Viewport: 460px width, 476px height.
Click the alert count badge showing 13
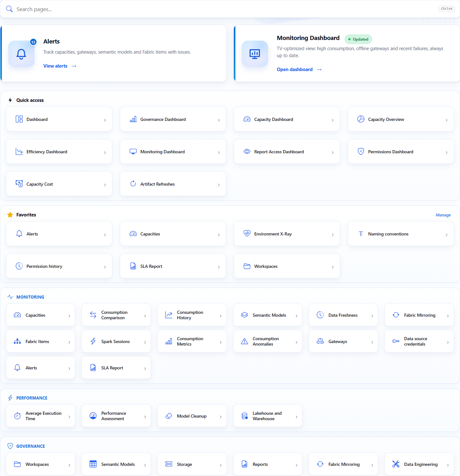point(33,42)
